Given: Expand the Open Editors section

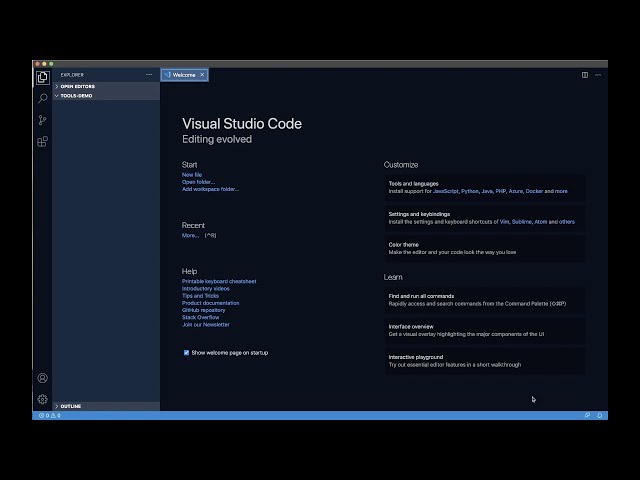Looking at the screenshot, I should coord(106,86).
